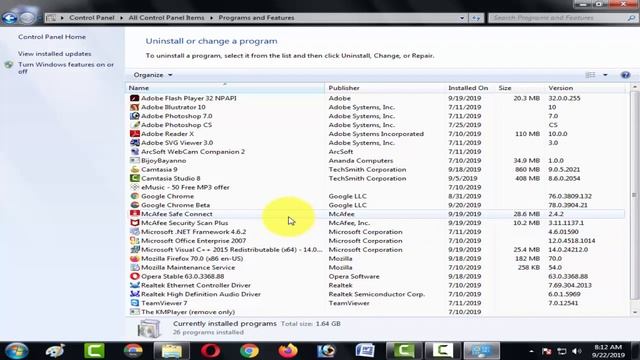Click the Realtek Ethernet Controller Driver icon

click(134, 285)
